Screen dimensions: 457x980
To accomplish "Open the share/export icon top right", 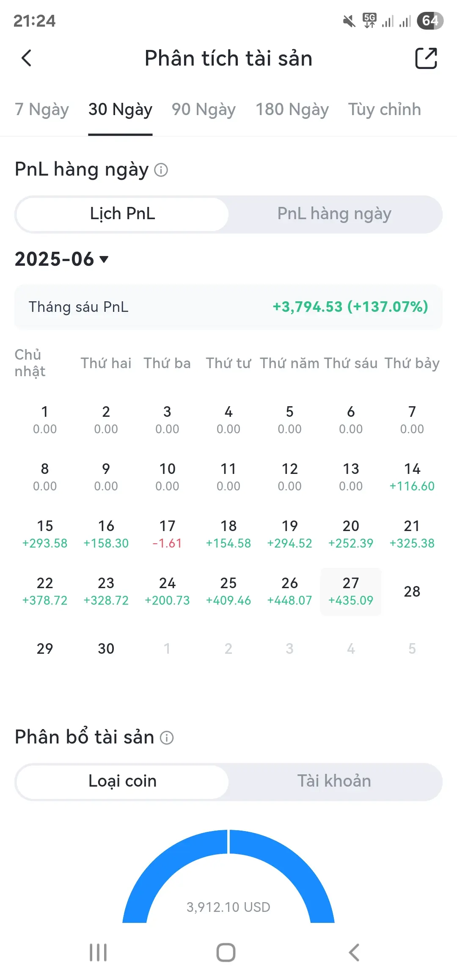I will click(x=426, y=58).
